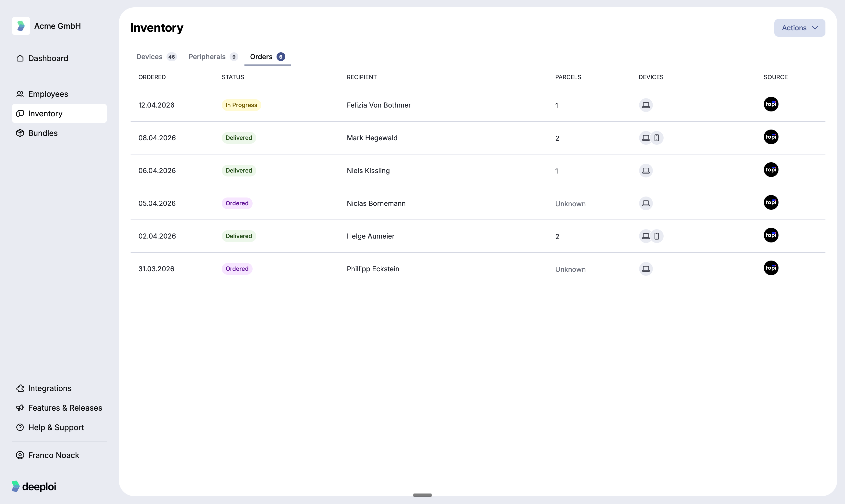This screenshot has height=504, width=845.
Task: Select the Employees icon in the sidebar
Action: point(20,94)
